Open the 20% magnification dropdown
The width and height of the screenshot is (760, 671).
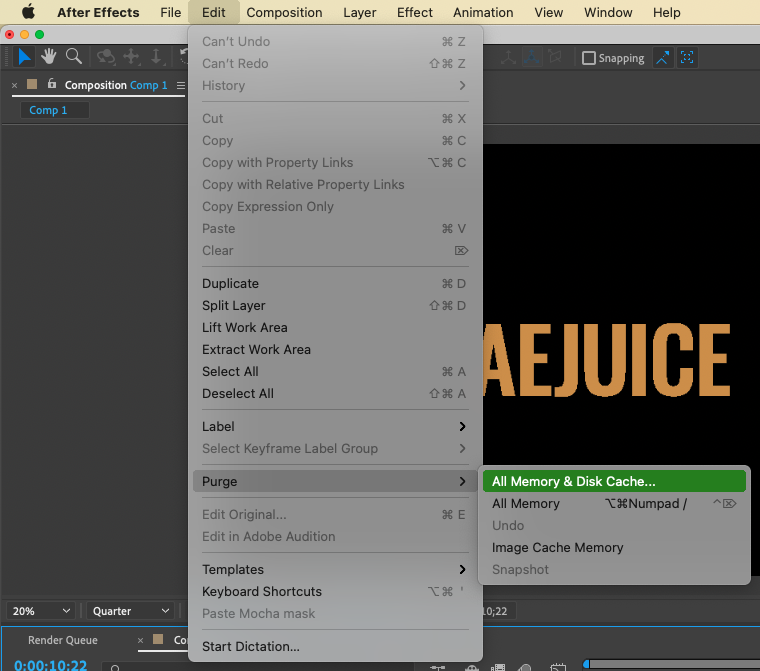(x=42, y=611)
